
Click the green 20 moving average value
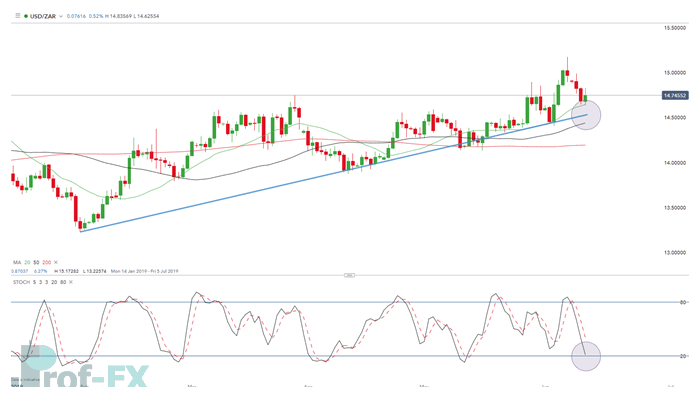point(27,262)
